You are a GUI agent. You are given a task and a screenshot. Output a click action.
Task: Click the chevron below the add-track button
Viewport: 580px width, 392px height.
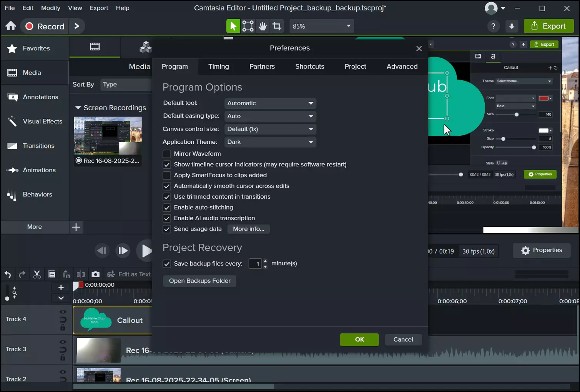(x=61, y=298)
